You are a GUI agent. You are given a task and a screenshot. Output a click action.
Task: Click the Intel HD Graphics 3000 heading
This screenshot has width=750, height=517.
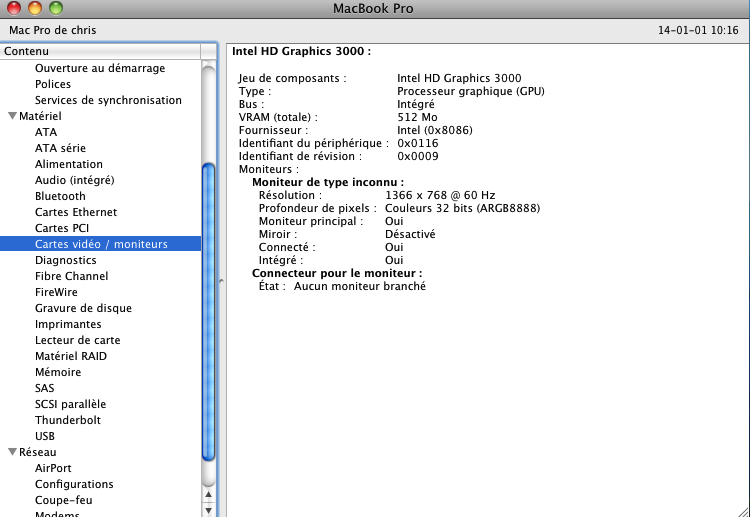tap(301, 51)
